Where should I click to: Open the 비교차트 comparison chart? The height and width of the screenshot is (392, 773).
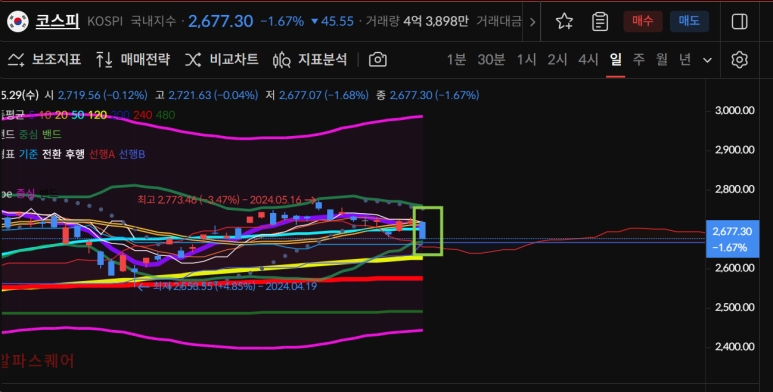tap(222, 60)
